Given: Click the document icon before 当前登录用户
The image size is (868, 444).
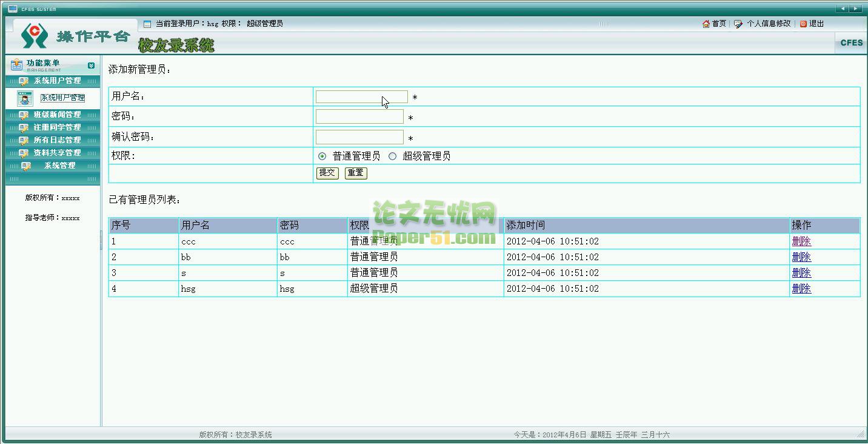Looking at the screenshot, I should [147, 24].
